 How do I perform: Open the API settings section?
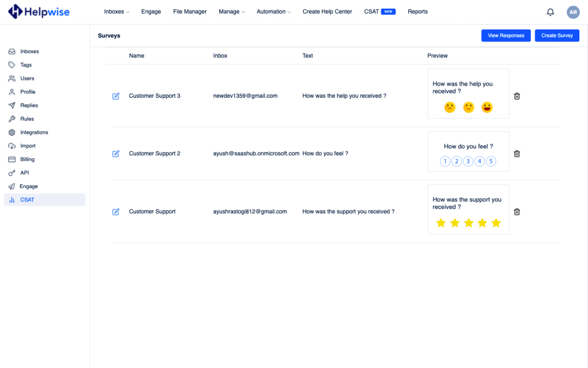coord(24,172)
